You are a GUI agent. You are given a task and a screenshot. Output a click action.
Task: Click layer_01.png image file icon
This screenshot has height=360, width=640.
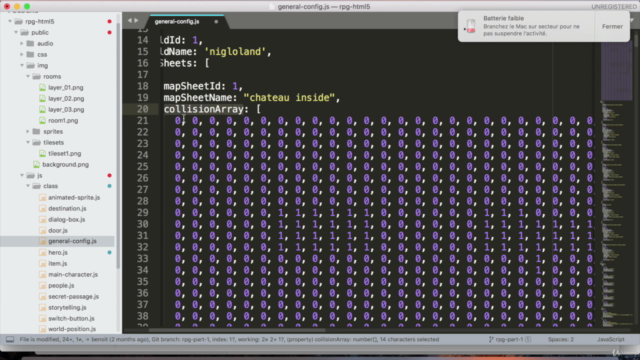point(42,87)
